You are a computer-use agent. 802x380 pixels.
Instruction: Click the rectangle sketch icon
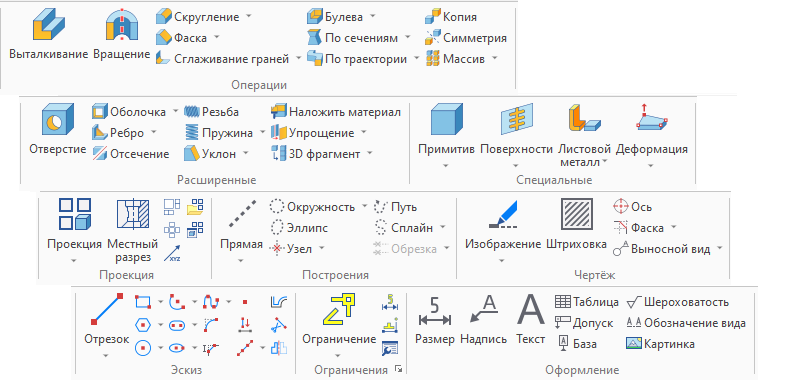pos(143,301)
